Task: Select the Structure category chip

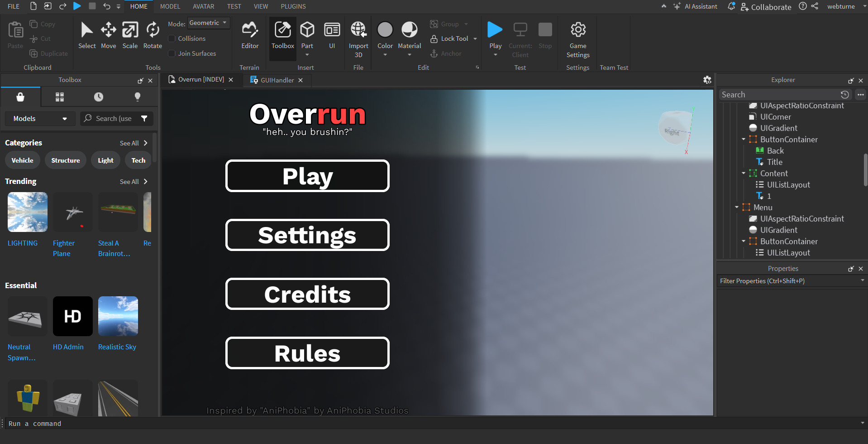Action: (x=66, y=160)
